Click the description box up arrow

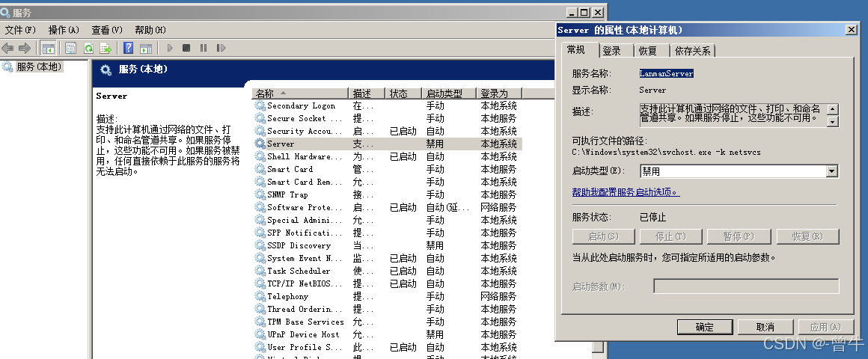[833, 109]
